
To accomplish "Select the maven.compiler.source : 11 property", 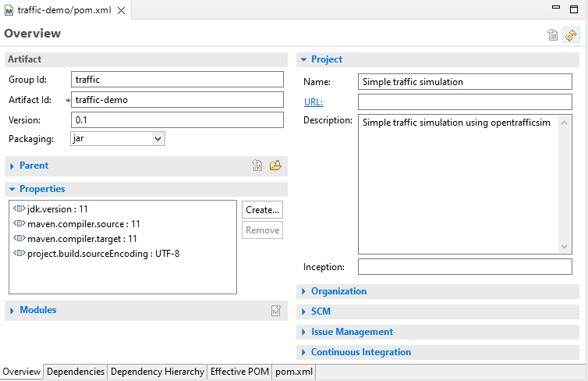I will 83,224.
